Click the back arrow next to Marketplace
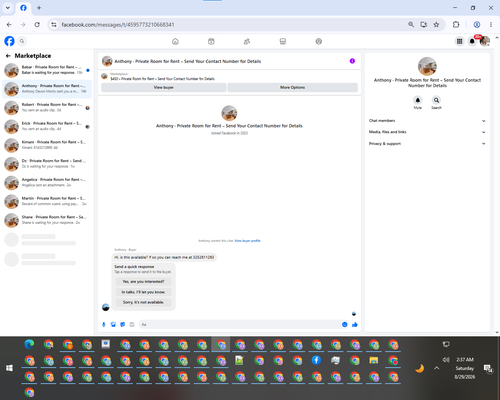The height and width of the screenshot is (400, 500). click(8, 56)
